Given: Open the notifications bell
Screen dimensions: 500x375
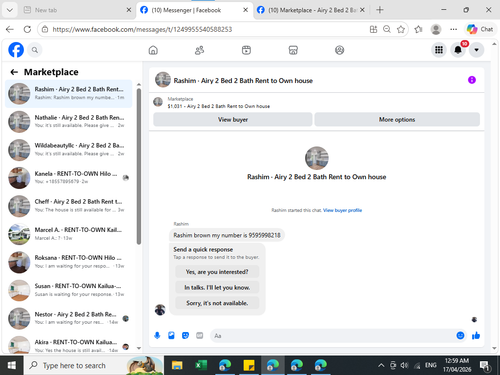Looking at the screenshot, I should (458, 50).
